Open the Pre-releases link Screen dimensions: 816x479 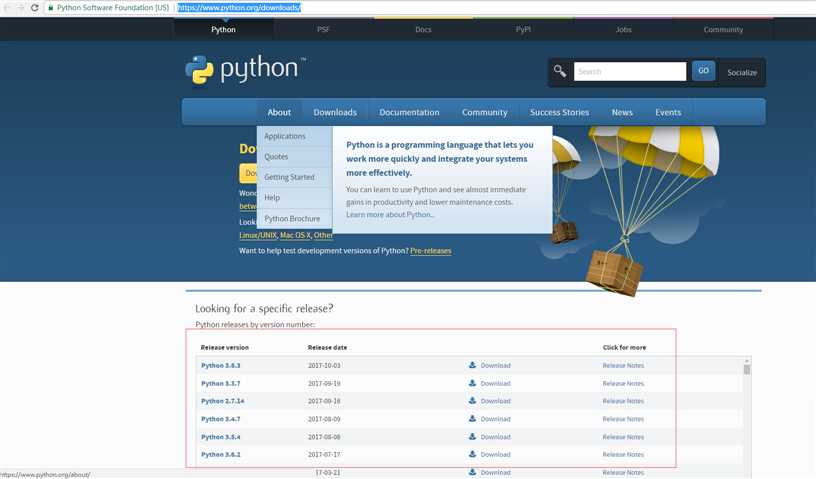click(x=430, y=250)
